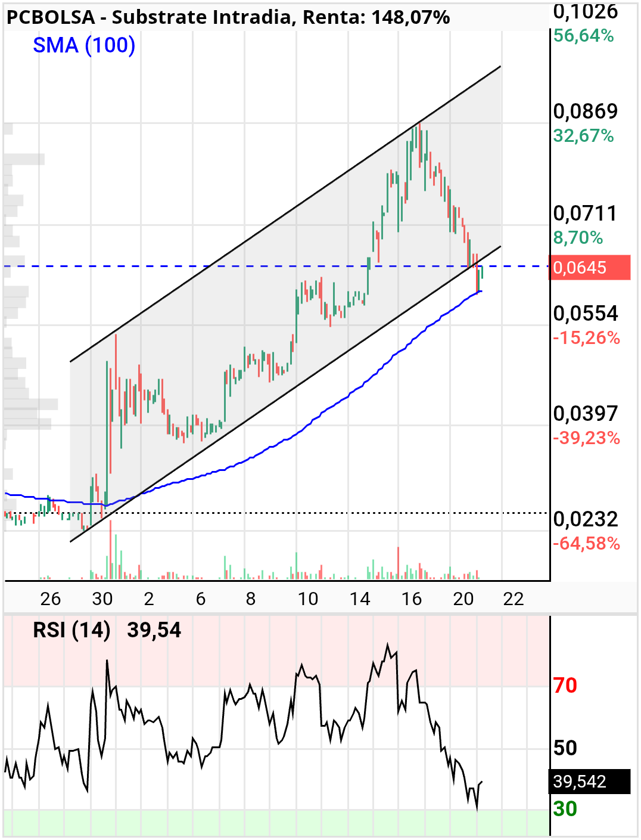Click the price axis label 0,0232
The width and height of the screenshot is (641, 840).
click(586, 519)
